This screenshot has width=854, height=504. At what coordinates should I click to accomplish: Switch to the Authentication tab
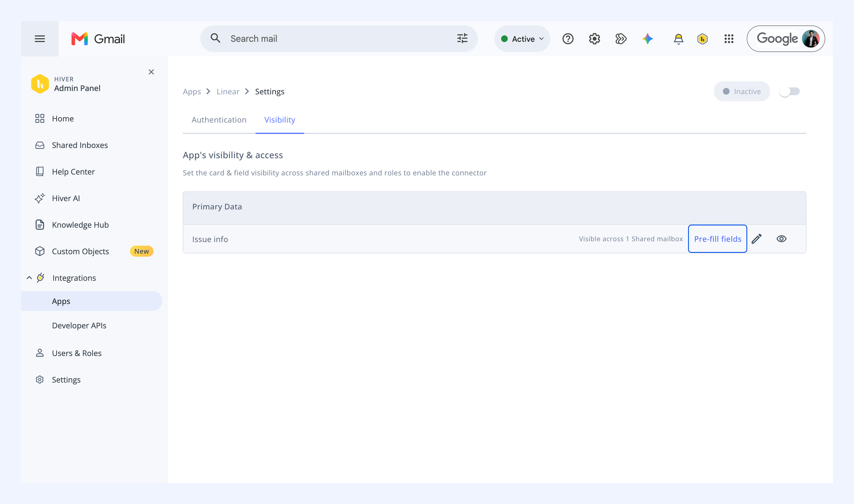point(219,120)
